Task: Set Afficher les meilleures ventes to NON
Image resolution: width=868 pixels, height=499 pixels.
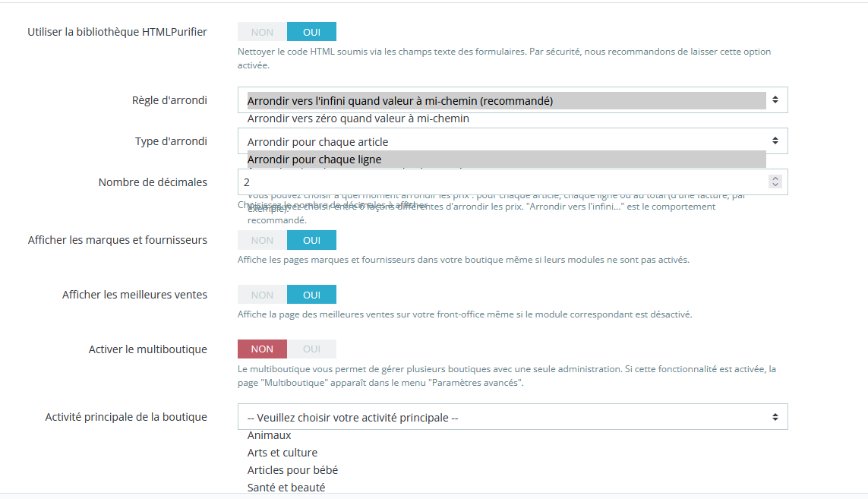Action: click(x=262, y=295)
